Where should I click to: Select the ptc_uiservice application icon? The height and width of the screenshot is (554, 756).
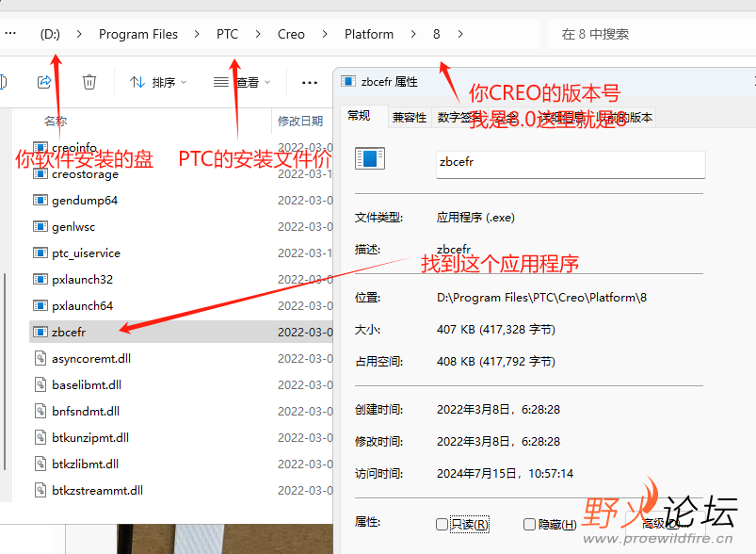(40, 253)
